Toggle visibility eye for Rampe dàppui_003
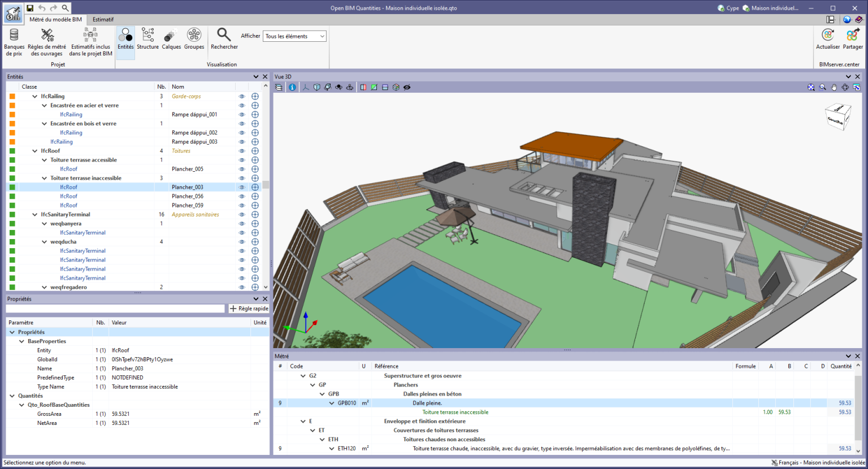 click(242, 142)
